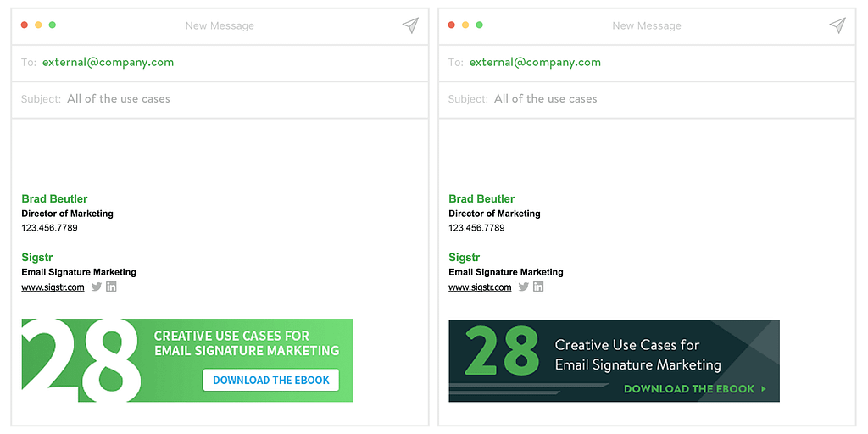
Task: Open www.sigstr.com link in right message
Action: tap(480, 287)
